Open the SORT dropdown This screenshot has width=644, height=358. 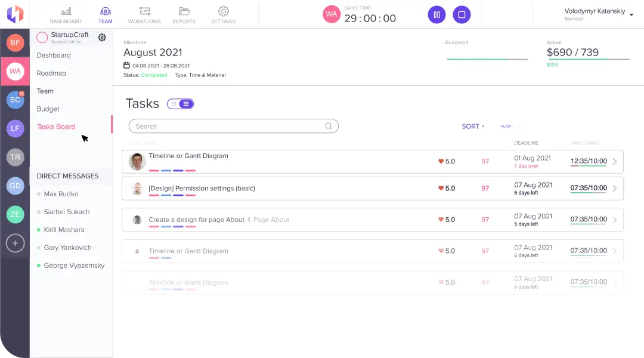point(473,126)
